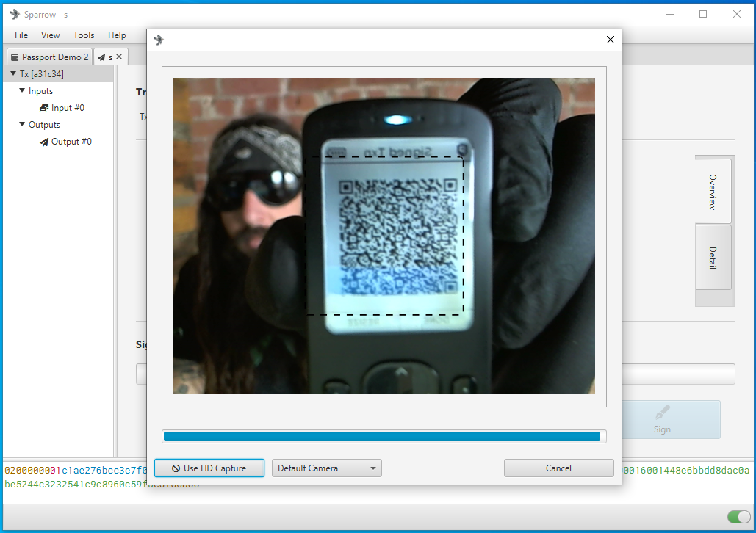Select the Outputs tree label

coord(44,125)
